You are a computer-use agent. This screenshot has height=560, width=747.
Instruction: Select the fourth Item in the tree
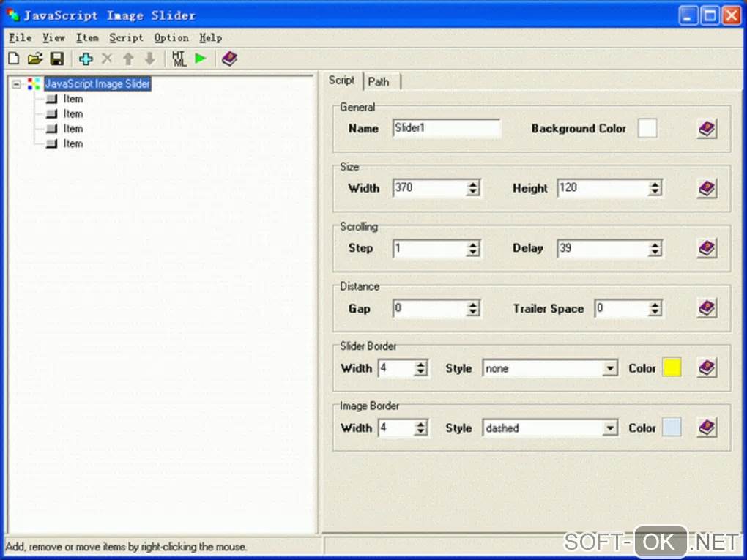73,143
